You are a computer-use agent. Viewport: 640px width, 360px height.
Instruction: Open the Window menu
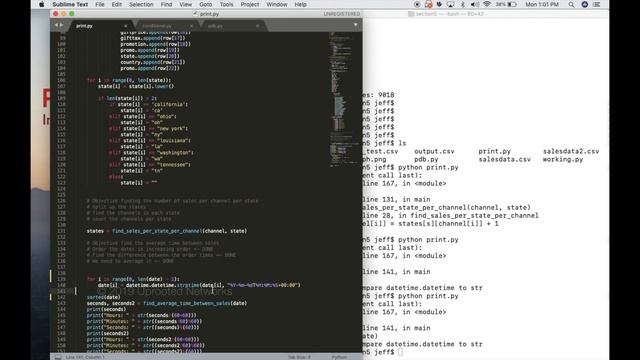(x=277, y=4)
